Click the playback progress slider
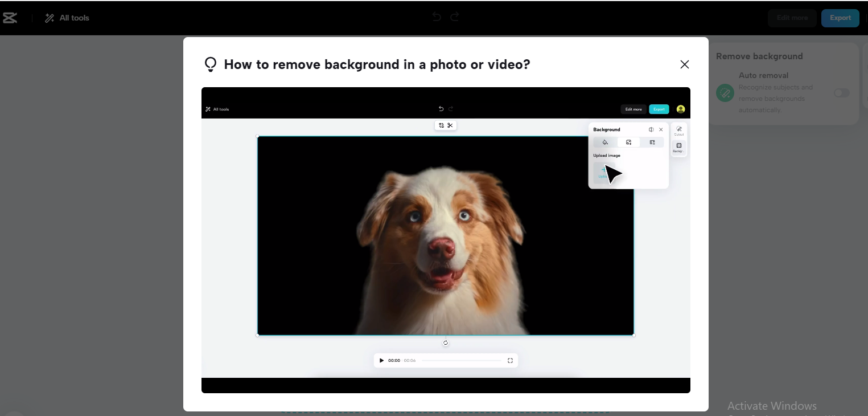This screenshot has width=868, height=416. (461, 360)
